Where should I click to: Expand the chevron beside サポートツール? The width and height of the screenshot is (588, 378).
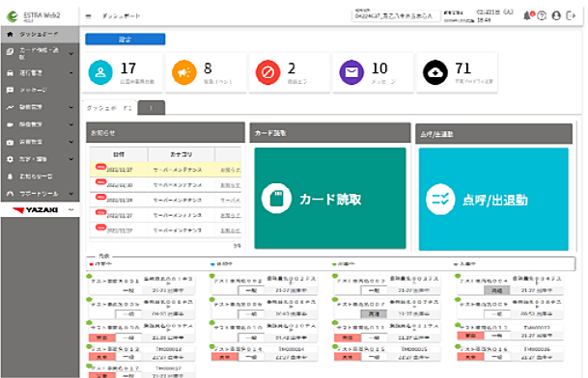[x=71, y=193]
